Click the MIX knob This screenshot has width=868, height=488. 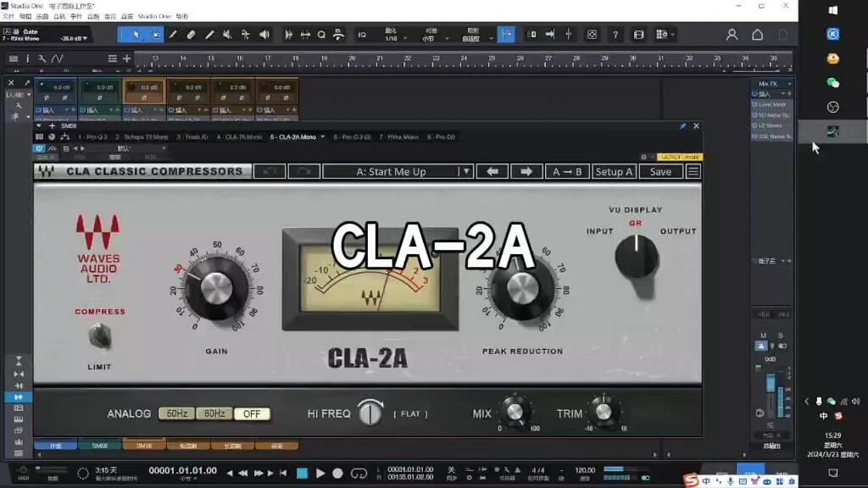(515, 412)
